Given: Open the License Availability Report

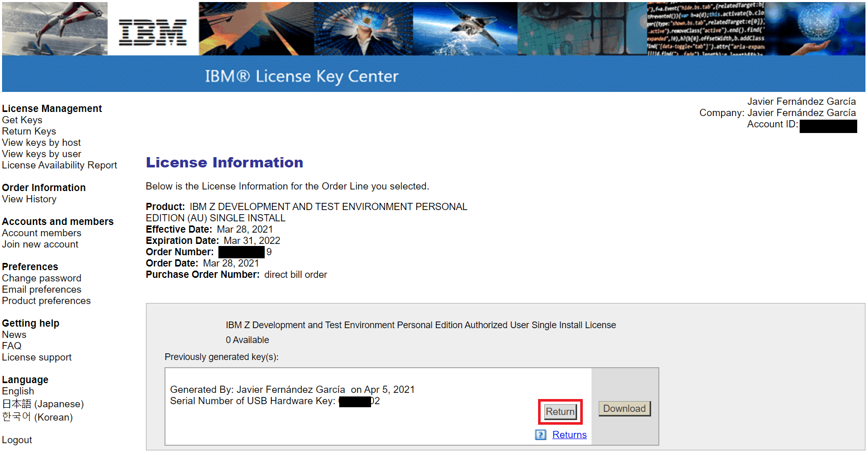Looking at the screenshot, I should (x=59, y=165).
